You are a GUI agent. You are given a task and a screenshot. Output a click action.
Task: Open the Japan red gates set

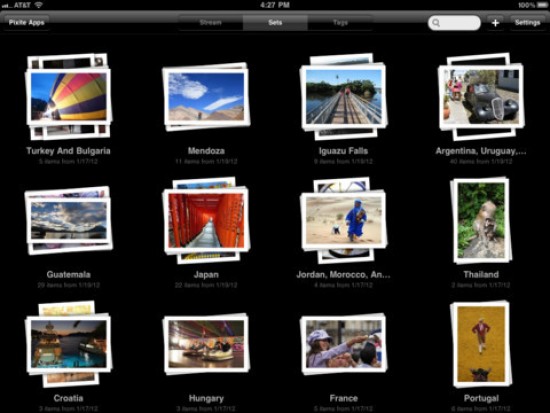[x=206, y=220]
